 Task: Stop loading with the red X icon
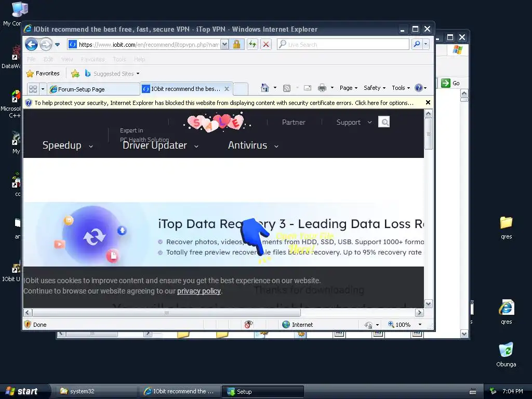(x=266, y=45)
